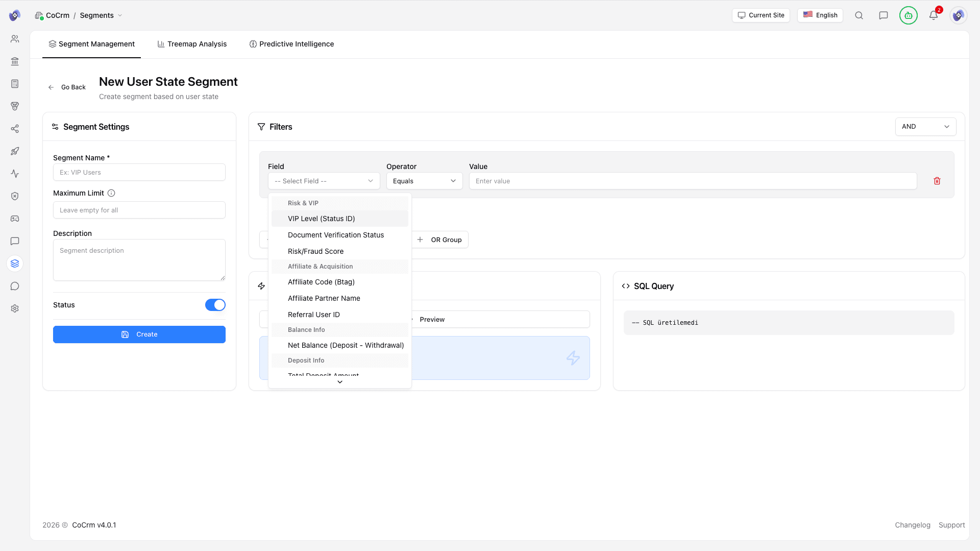Image resolution: width=980 pixels, height=551 pixels.
Task: Open the gamepad section from the sidebar
Action: (15, 219)
